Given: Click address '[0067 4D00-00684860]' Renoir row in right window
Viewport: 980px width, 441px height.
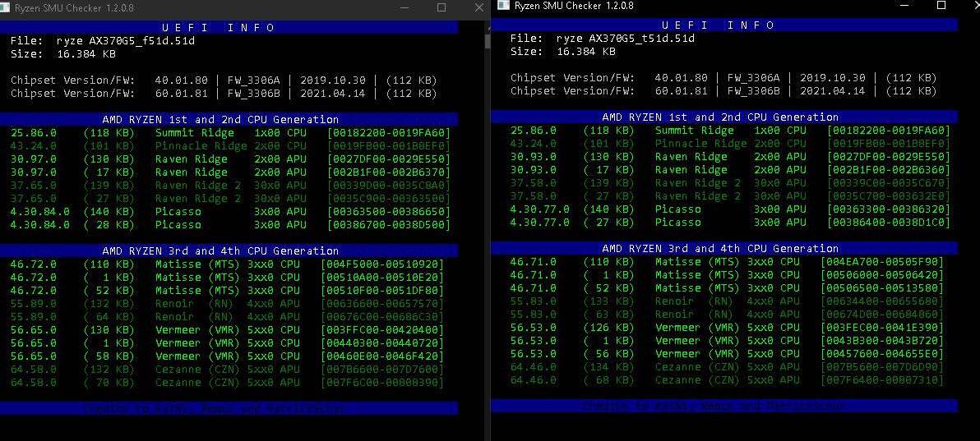Looking at the screenshot, I should pos(882,314).
